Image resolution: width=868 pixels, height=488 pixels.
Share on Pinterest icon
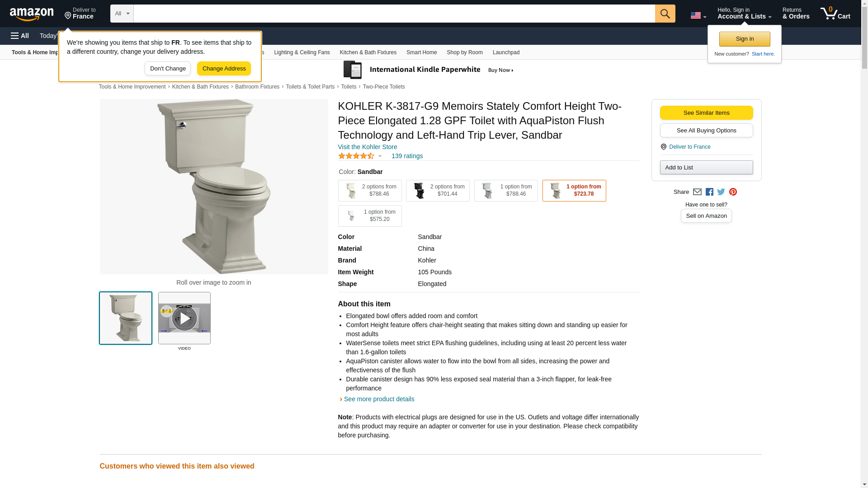click(733, 192)
